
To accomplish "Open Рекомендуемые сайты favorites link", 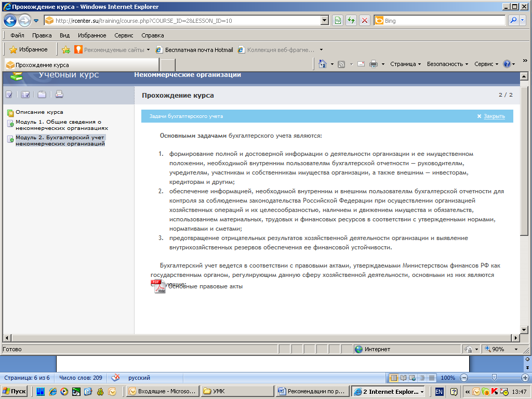I will pyautogui.click(x=112, y=50).
